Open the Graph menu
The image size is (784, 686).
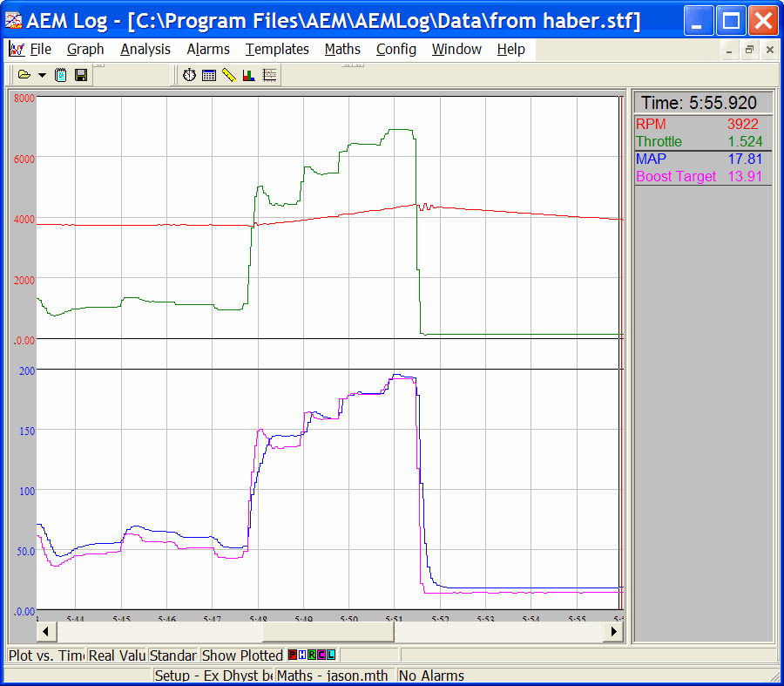tap(85, 49)
